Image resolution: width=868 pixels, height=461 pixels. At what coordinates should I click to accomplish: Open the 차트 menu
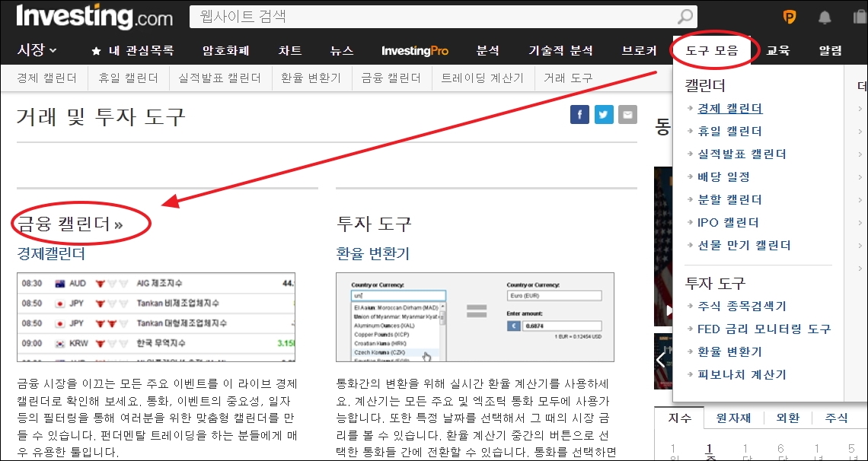290,51
